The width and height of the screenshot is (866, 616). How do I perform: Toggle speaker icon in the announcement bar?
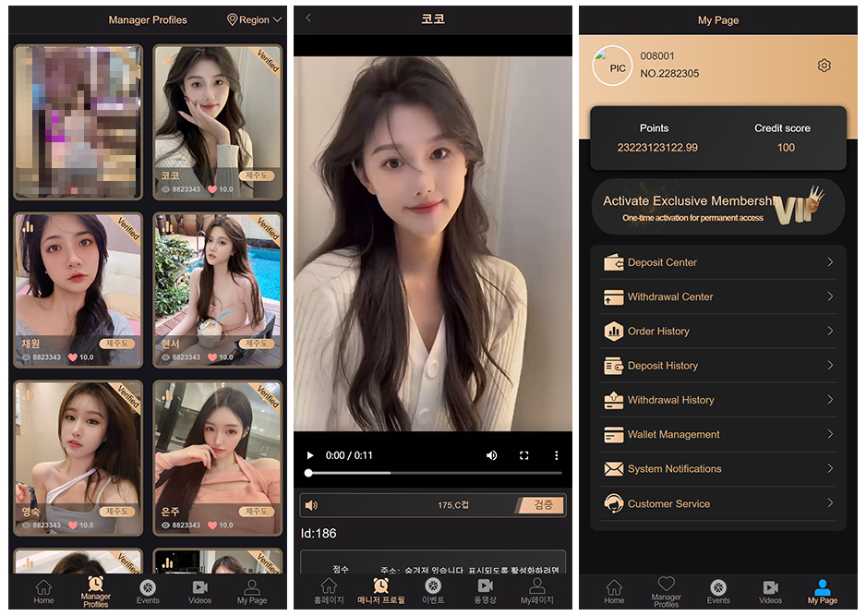[x=312, y=505]
